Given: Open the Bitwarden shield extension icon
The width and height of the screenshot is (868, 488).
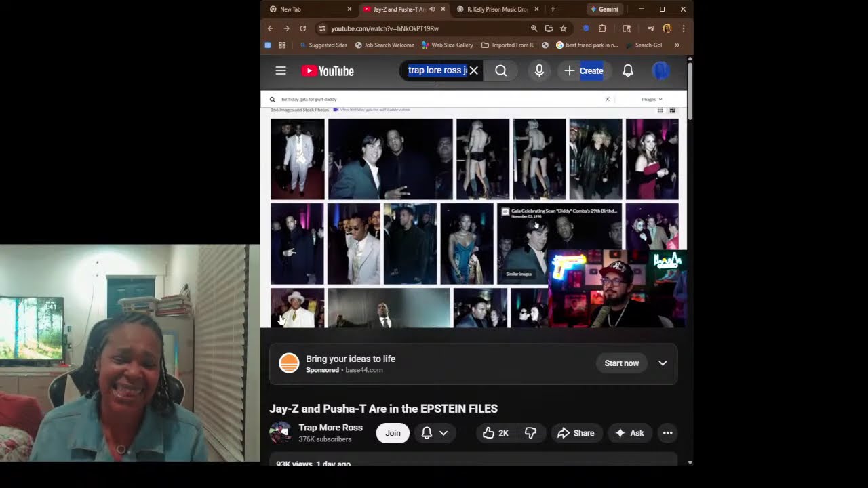Looking at the screenshot, I should tap(586, 28).
